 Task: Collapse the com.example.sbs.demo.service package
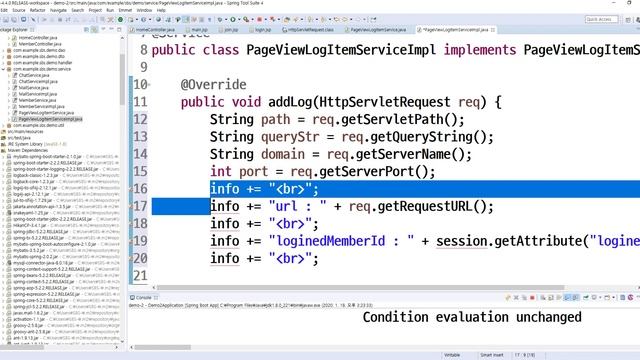point(3,69)
